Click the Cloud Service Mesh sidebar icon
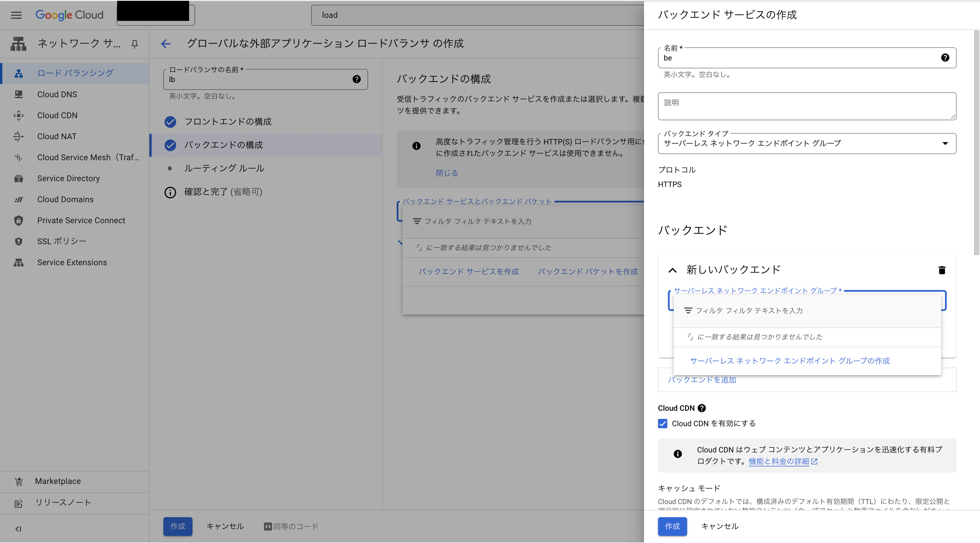 coord(18,157)
